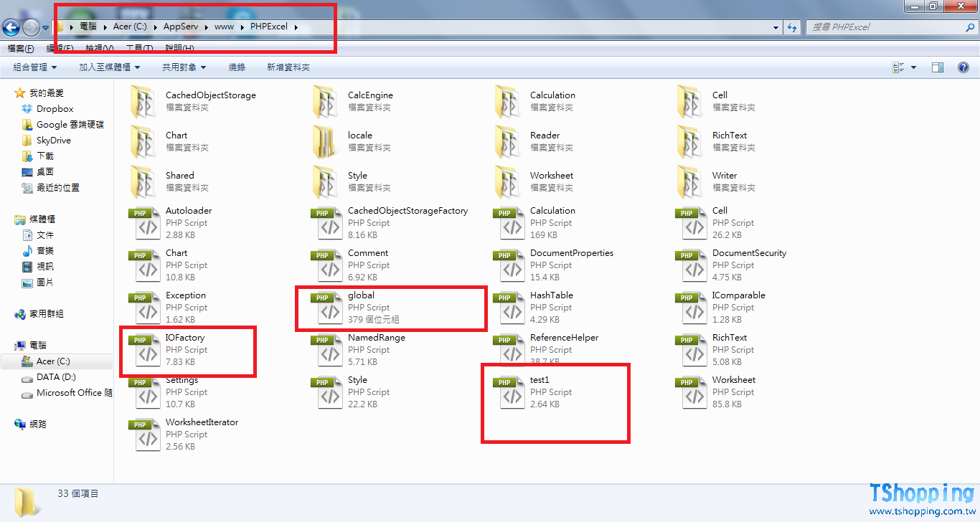Click the change view icon

pyautogui.click(x=898, y=67)
